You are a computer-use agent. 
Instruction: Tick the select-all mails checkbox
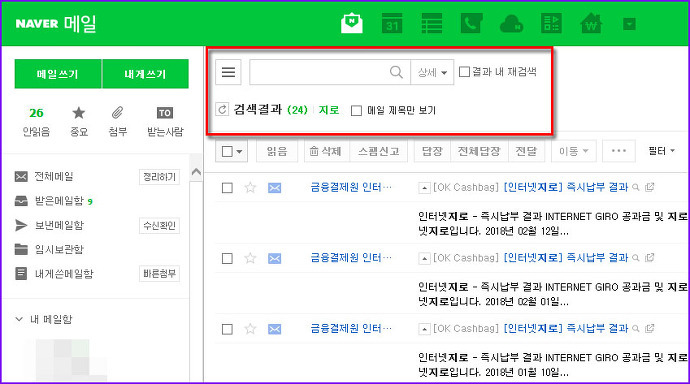pyautogui.click(x=227, y=151)
